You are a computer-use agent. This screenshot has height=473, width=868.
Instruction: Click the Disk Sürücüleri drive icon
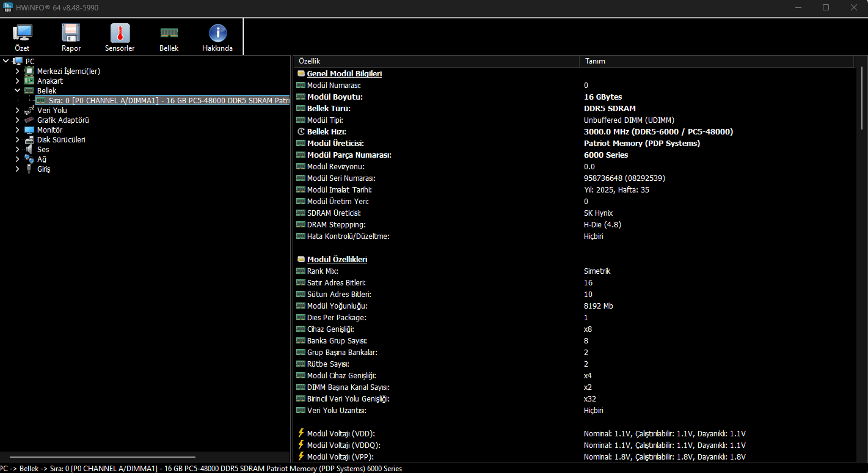click(29, 139)
